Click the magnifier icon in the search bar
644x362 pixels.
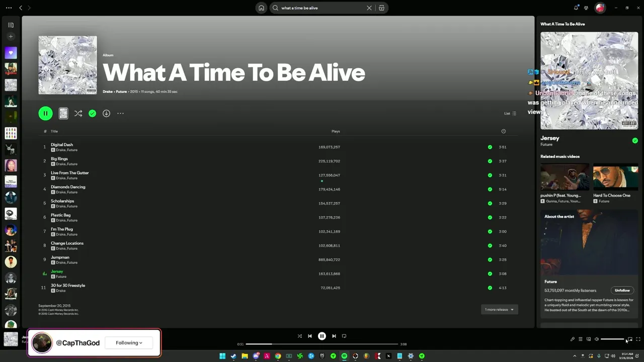[275, 8]
